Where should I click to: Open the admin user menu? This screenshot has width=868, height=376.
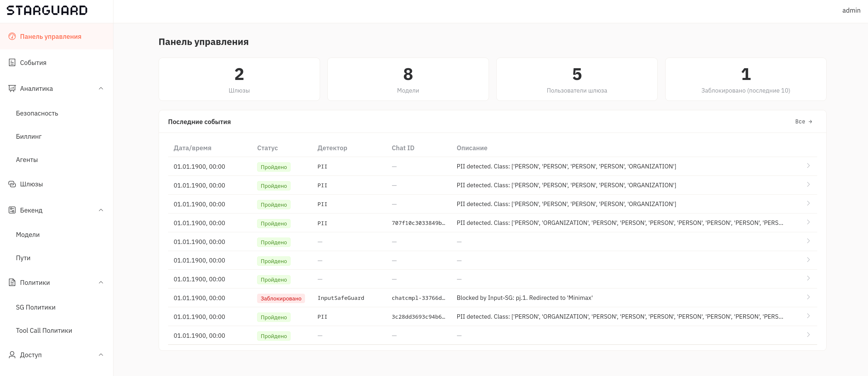click(x=851, y=11)
